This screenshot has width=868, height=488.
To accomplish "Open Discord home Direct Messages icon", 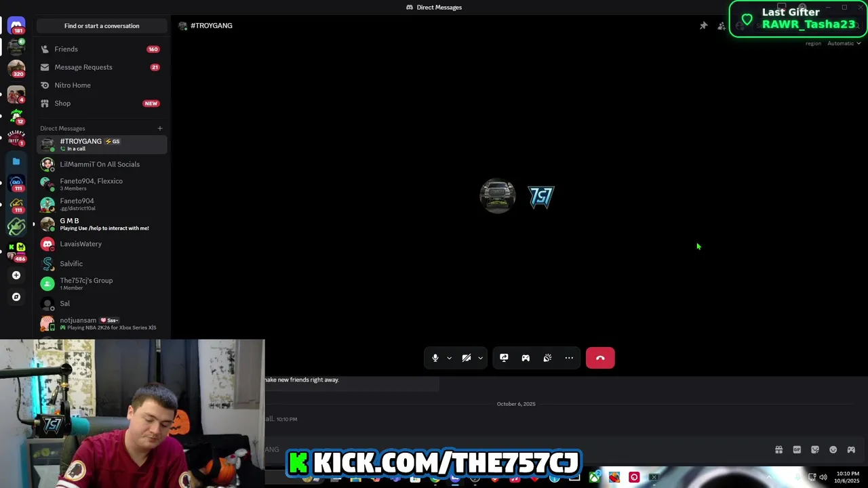I will [16, 25].
